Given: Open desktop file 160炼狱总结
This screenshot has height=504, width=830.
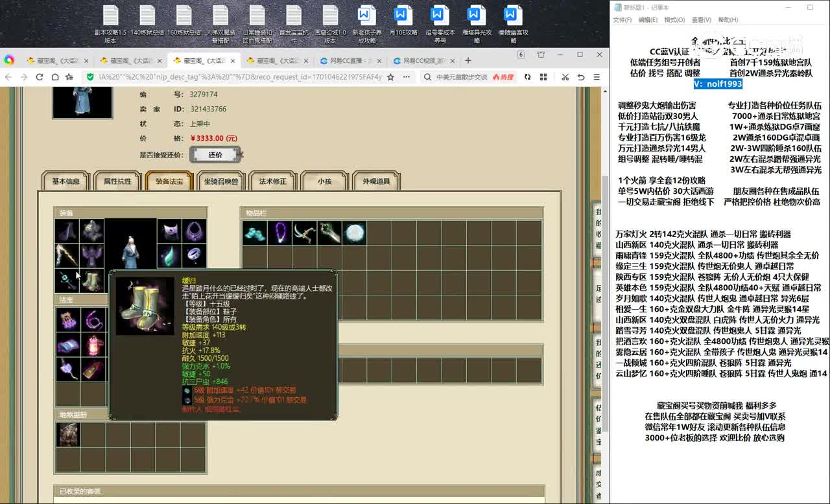Looking at the screenshot, I should [184, 21].
